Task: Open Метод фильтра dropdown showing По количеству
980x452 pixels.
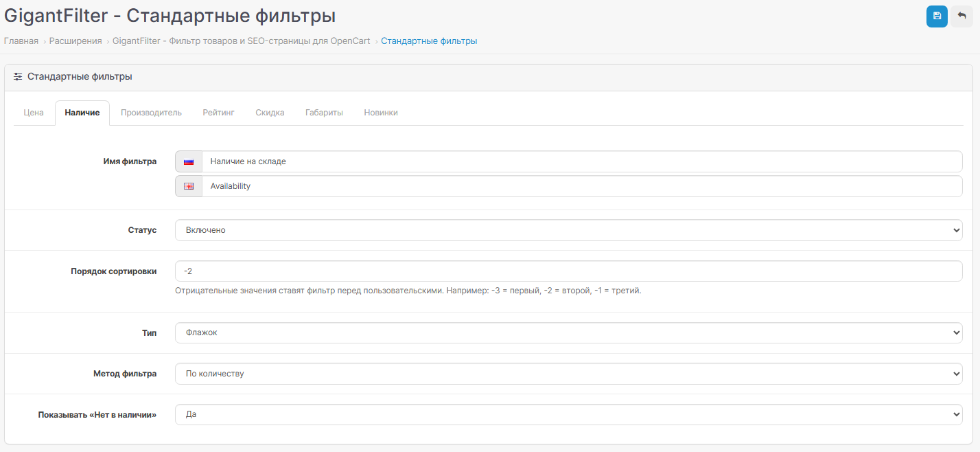Action: [x=569, y=374]
